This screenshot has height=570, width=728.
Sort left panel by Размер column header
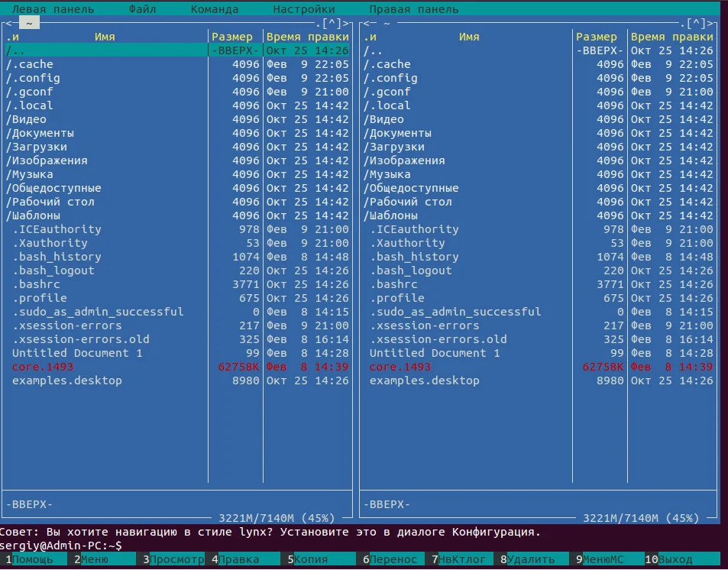pyautogui.click(x=232, y=37)
